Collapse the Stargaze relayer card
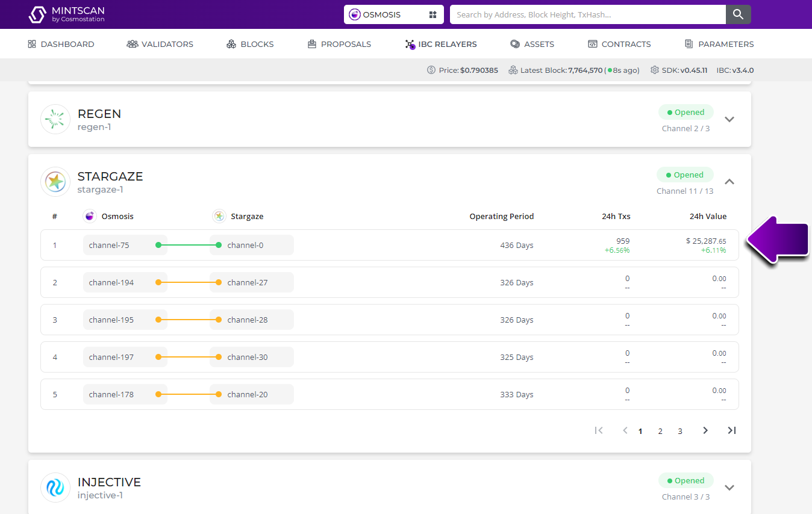The width and height of the screenshot is (812, 514). click(729, 181)
